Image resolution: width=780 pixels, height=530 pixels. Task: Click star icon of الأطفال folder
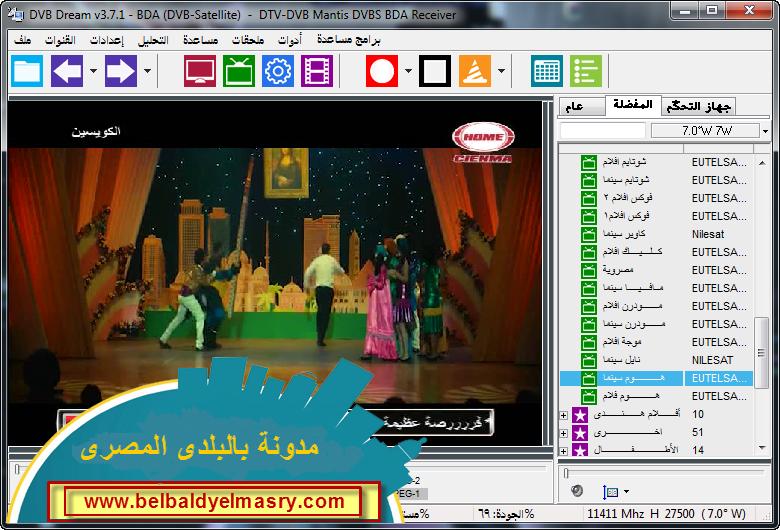[580, 450]
